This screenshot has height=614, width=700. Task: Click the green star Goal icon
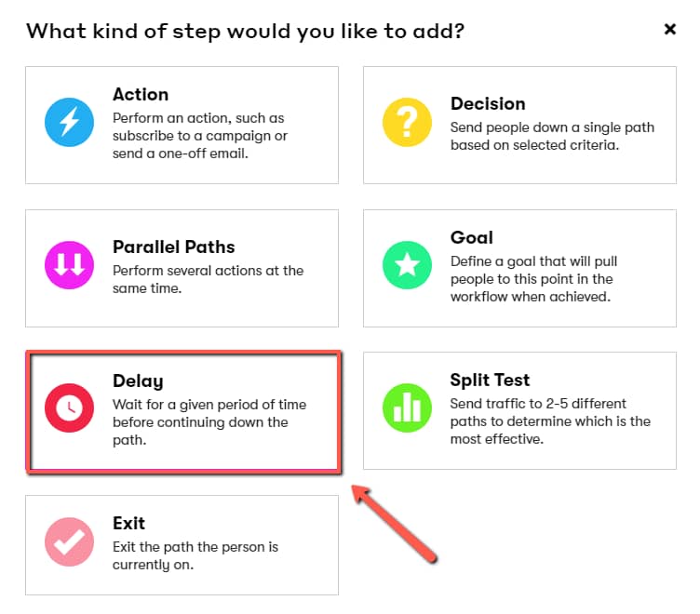point(407,265)
